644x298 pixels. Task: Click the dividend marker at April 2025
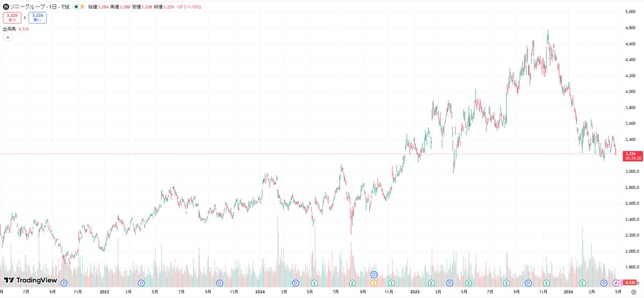[x=450, y=282]
